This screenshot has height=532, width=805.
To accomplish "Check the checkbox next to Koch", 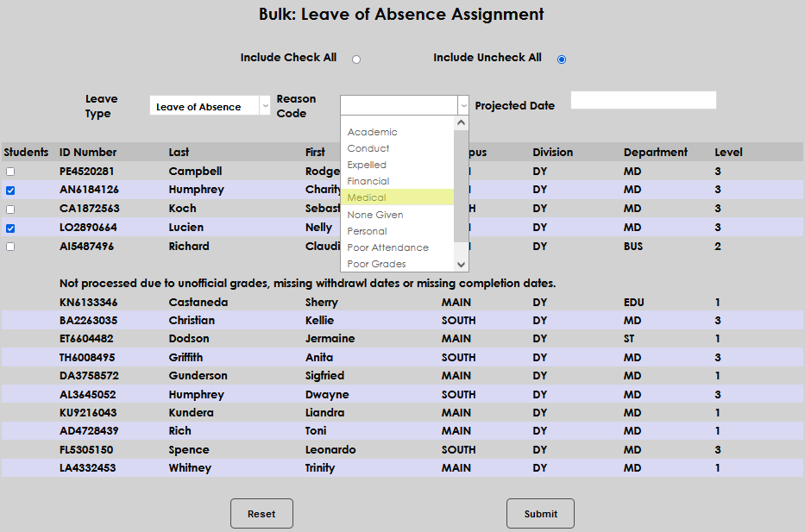I will [x=10, y=208].
